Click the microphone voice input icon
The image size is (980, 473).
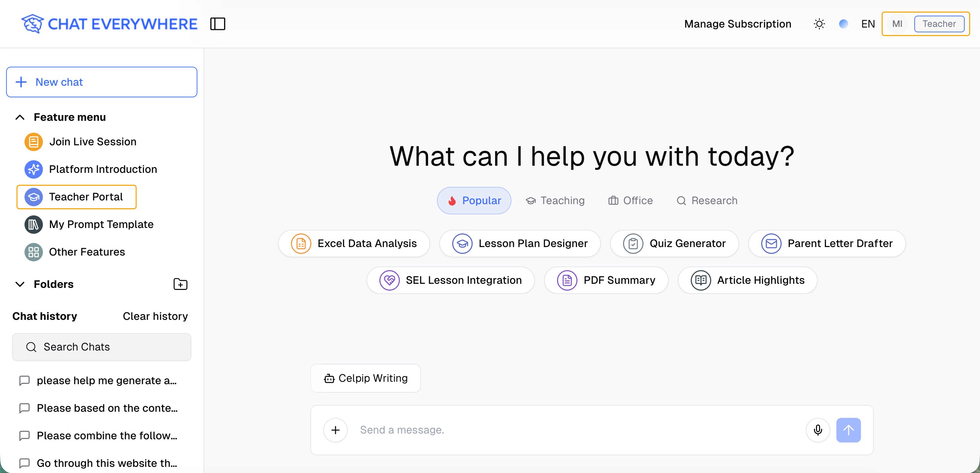(818, 430)
